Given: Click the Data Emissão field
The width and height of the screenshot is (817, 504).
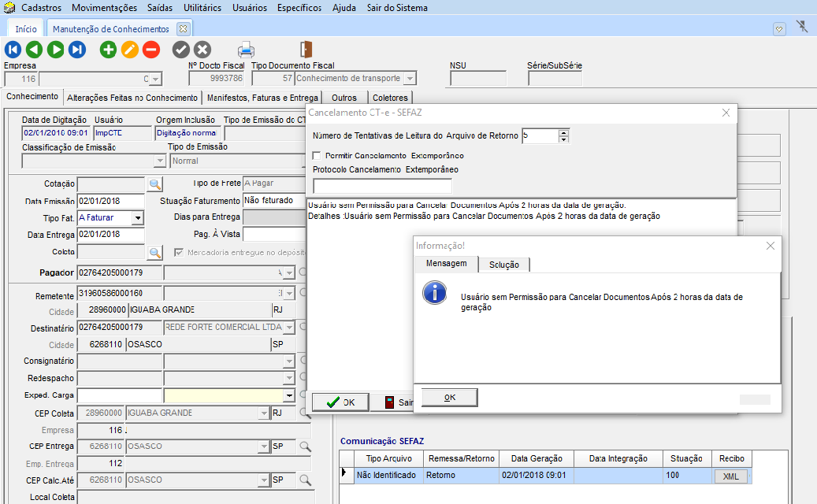Looking at the screenshot, I should (111, 201).
